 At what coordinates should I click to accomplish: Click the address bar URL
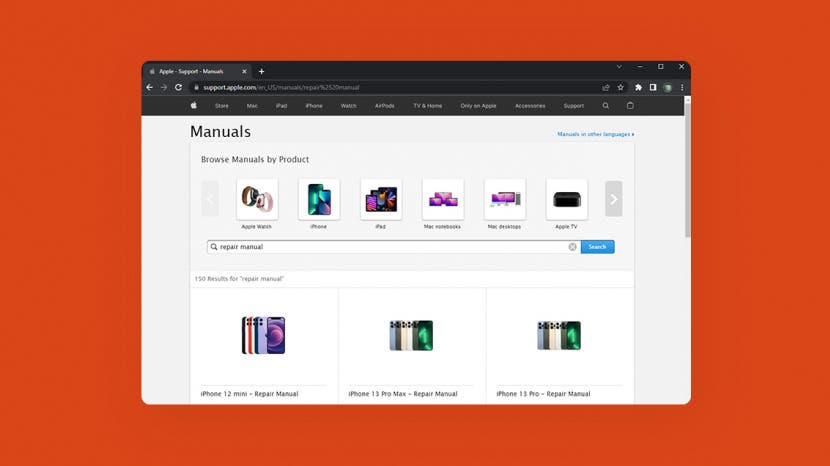(x=281, y=87)
